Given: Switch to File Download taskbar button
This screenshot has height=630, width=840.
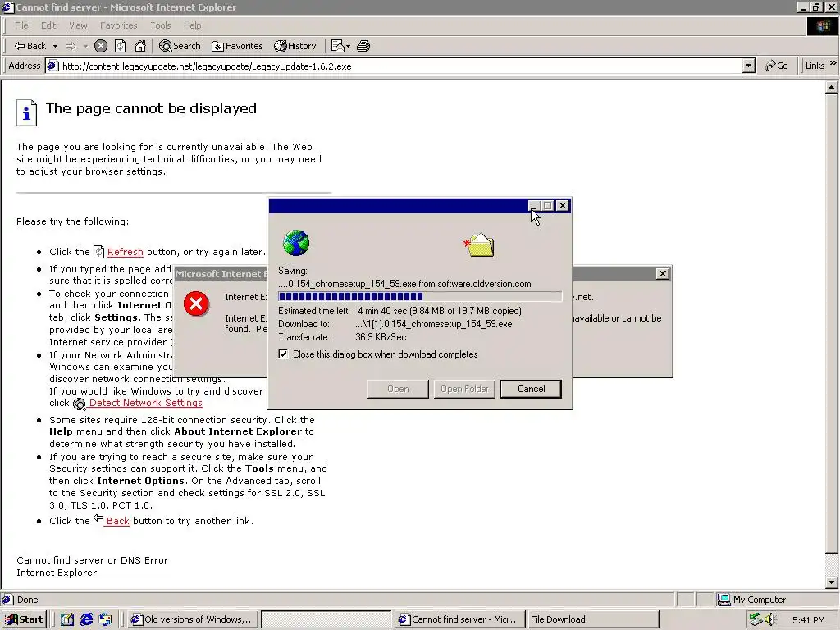Looking at the screenshot, I should point(593,620).
